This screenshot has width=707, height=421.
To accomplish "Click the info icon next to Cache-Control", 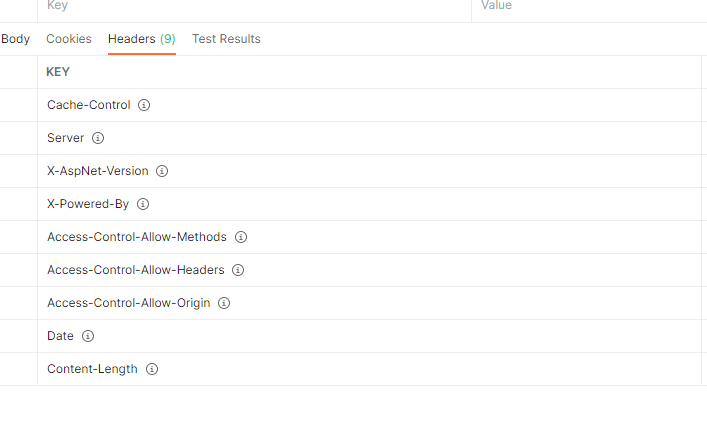I will [144, 105].
